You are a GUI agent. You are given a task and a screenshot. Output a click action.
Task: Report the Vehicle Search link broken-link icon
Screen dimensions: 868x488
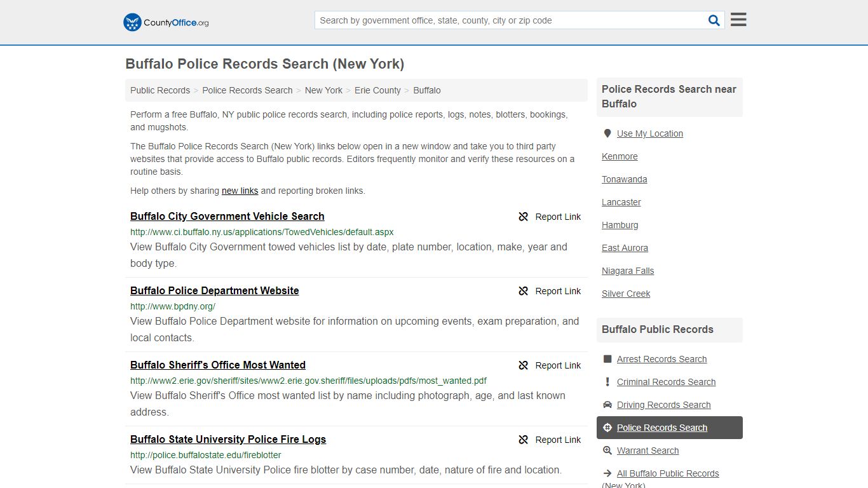pos(524,217)
